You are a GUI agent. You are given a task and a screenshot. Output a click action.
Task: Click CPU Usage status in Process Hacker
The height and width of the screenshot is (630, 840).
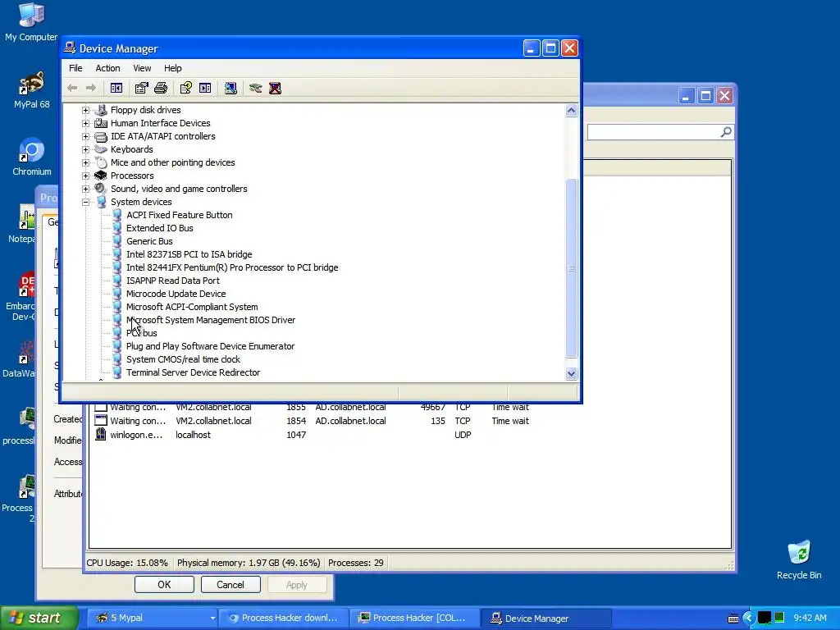point(127,563)
